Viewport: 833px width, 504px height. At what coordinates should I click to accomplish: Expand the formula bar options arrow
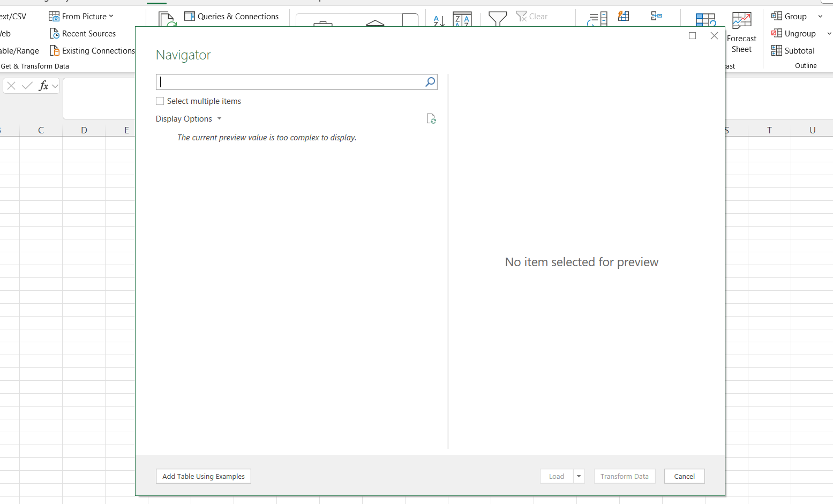tap(55, 86)
